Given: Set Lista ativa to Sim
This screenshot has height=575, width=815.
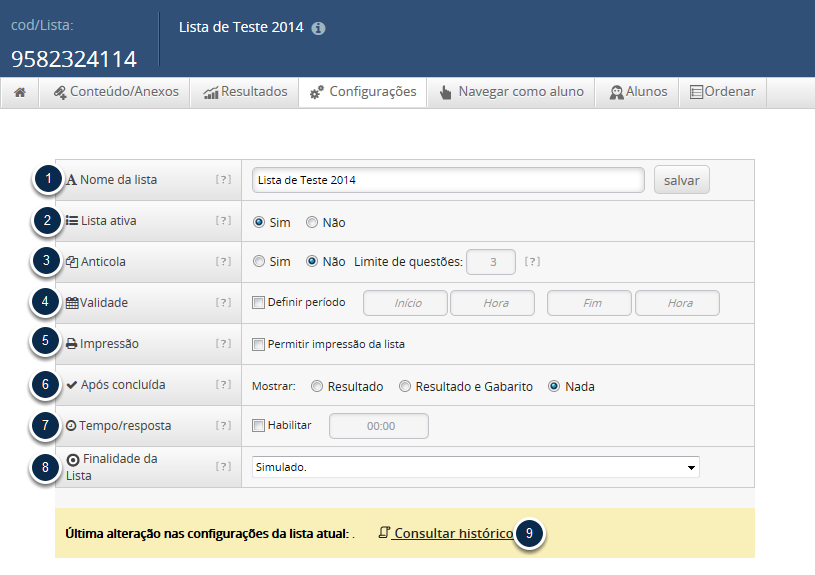Looking at the screenshot, I should 258,223.
